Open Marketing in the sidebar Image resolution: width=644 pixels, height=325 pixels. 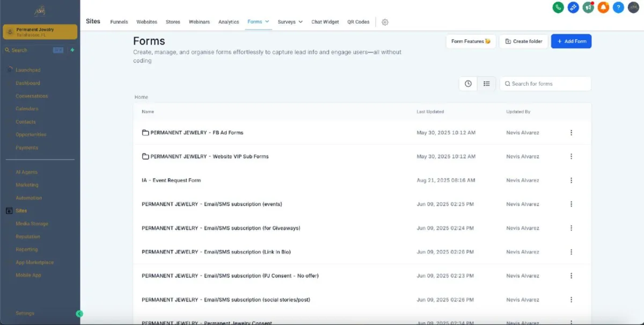click(x=27, y=185)
